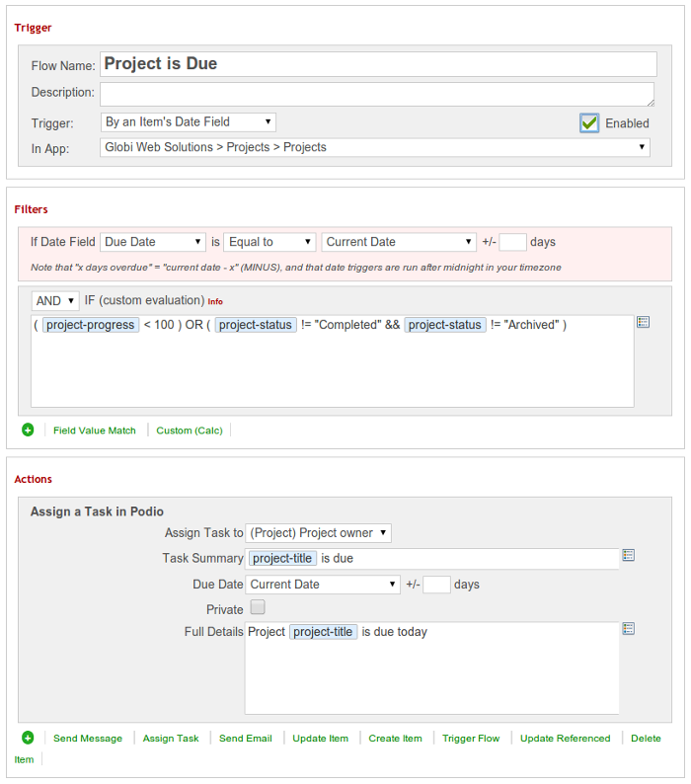Add a Custom (Calc) filter
The image size is (691, 784).
[190, 431]
